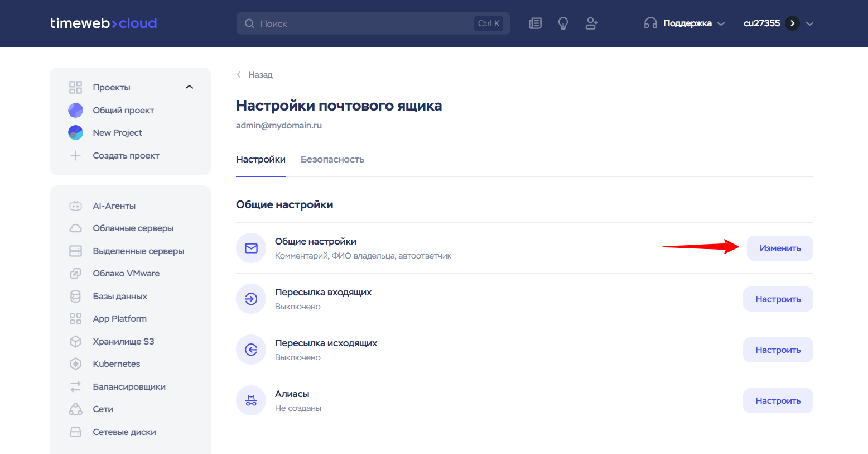Click Настроить for Пересылка входящих
Image resolution: width=868 pixels, height=454 pixels.
(x=778, y=299)
